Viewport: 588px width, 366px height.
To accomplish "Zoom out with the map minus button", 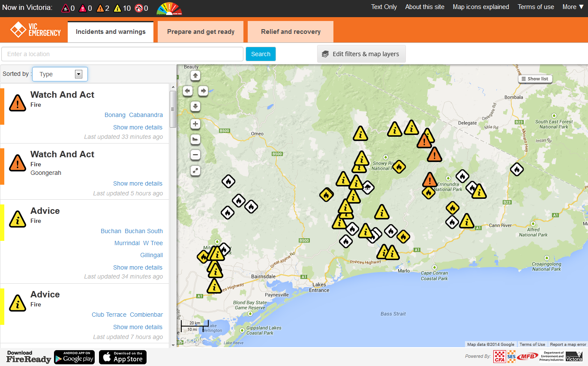I will pos(195,155).
